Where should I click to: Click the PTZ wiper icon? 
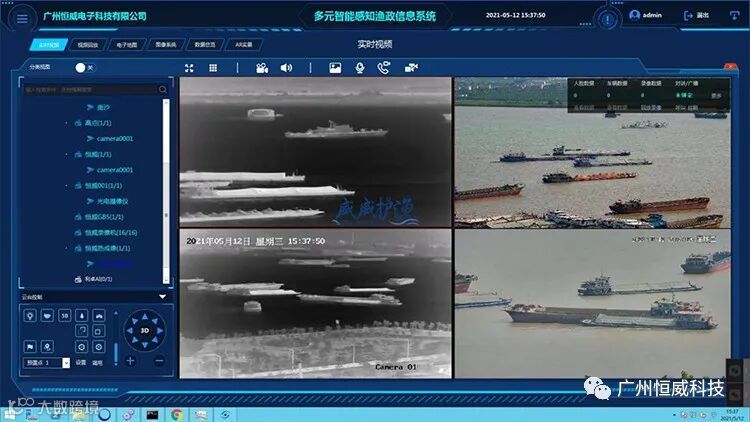[47, 316]
